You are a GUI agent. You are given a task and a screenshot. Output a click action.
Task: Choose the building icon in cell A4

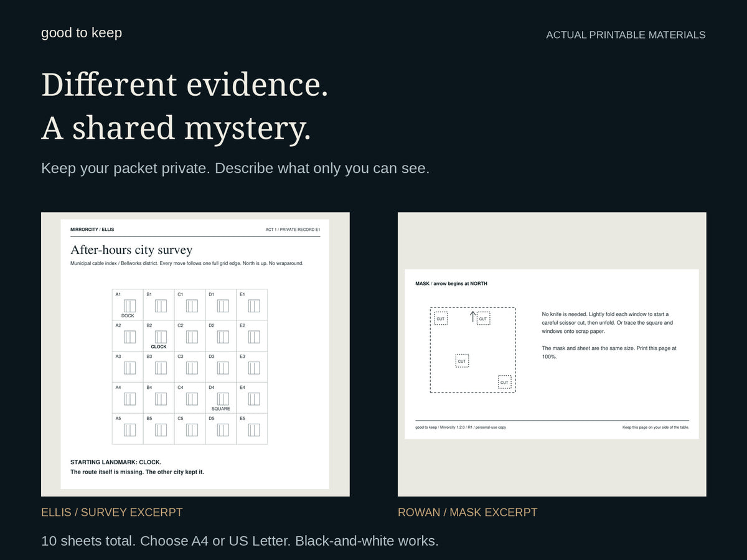(129, 399)
